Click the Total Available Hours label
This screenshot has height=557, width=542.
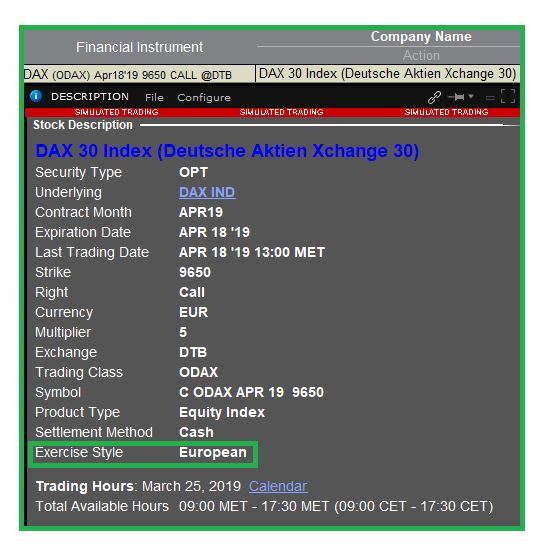pos(102,506)
